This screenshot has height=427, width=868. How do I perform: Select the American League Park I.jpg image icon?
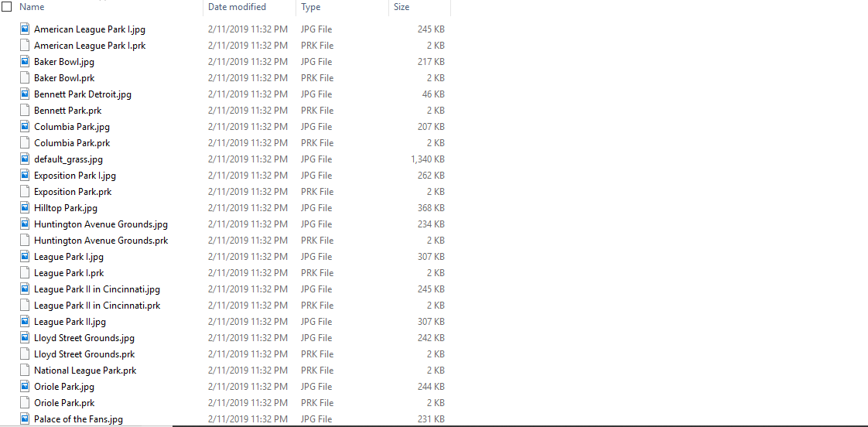coord(24,29)
